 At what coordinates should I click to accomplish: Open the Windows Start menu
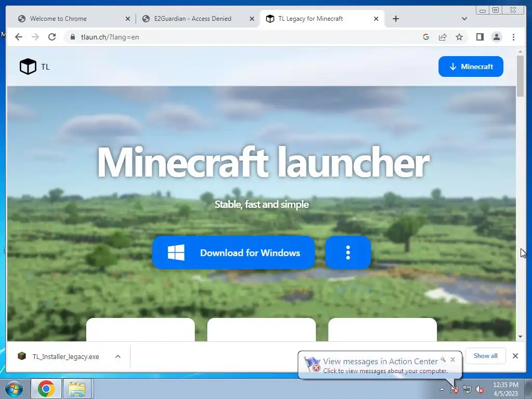point(14,389)
